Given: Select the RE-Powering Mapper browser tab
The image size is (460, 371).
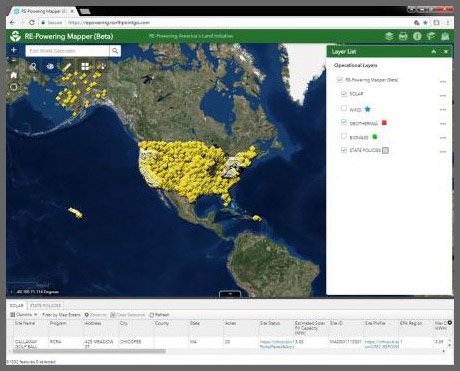Looking at the screenshot, I should coord(44,11).
